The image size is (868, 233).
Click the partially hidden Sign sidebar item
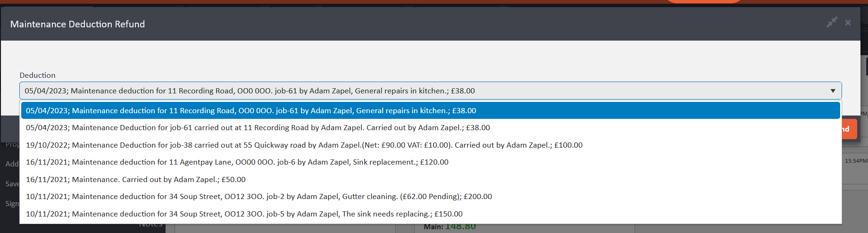[x=12, y=204]
